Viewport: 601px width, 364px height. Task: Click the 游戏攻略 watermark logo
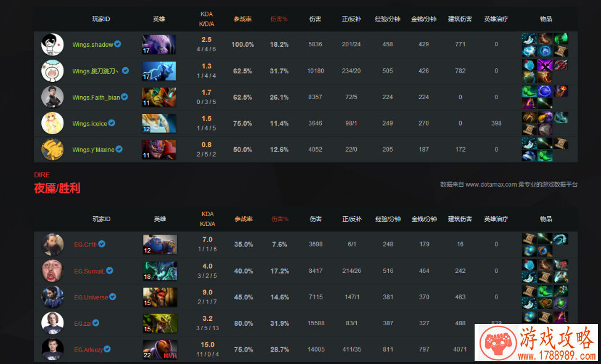(x=536, y=342)
